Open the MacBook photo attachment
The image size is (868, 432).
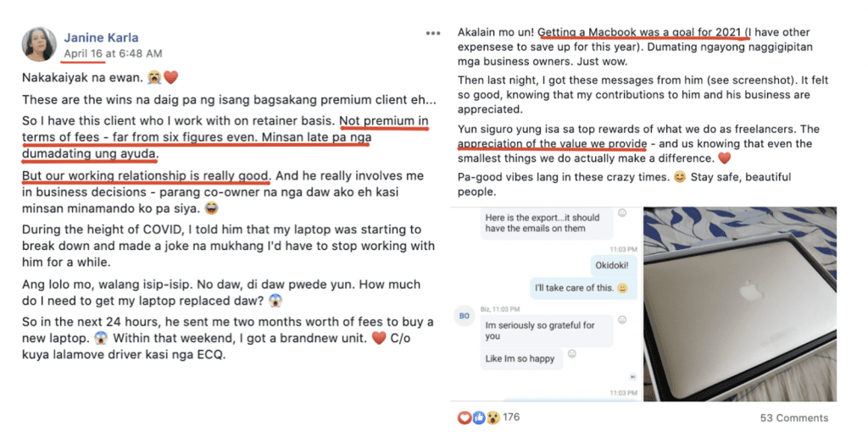[739, 304]
